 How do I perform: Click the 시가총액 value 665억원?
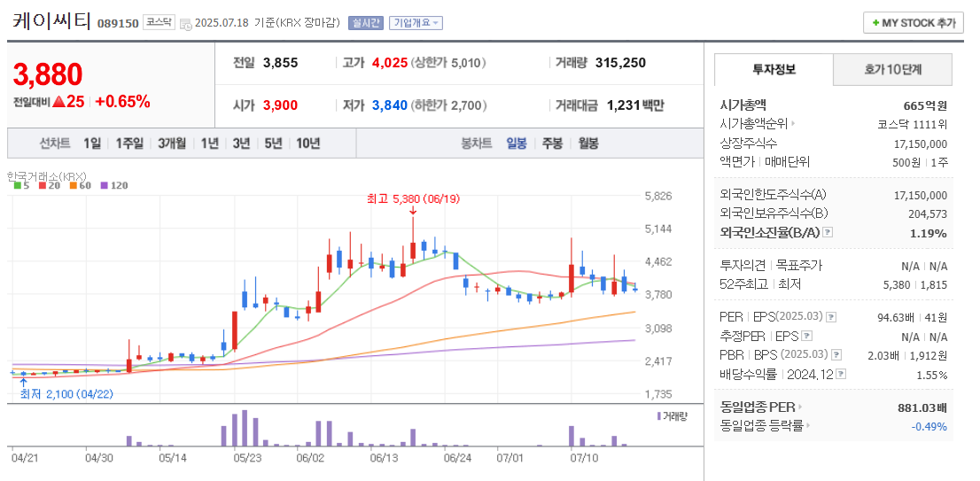[x=926, y=105]
